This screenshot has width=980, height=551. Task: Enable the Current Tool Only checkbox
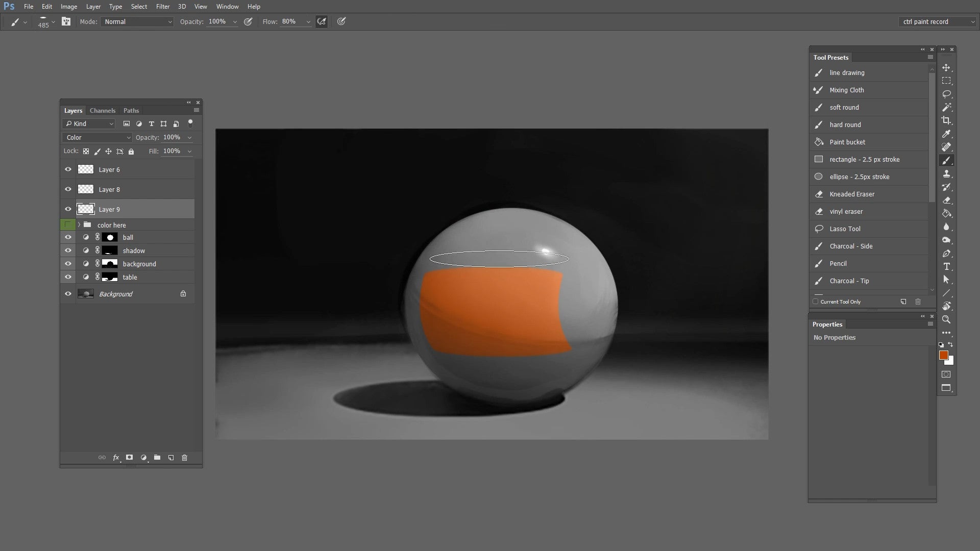816,302
